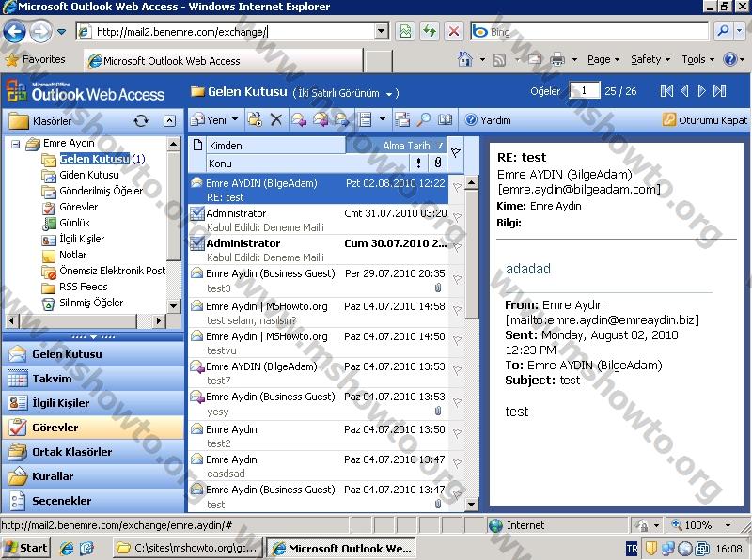This screenshot has width=752, height=560.
Task: Open the reading pane options dropdown arrow
Action: tap(383, 119)
